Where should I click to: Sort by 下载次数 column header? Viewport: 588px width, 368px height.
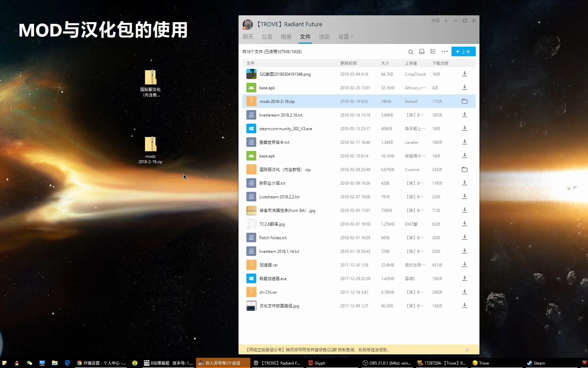(x=440, y=63)
